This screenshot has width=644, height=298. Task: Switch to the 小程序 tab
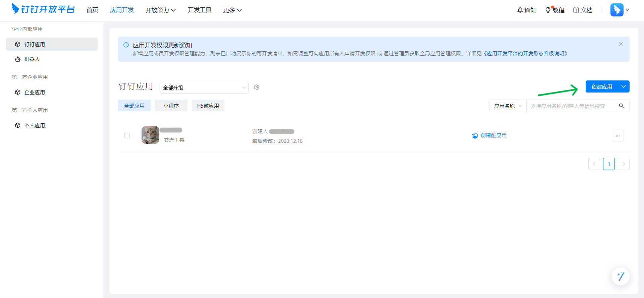click(171, 106)
